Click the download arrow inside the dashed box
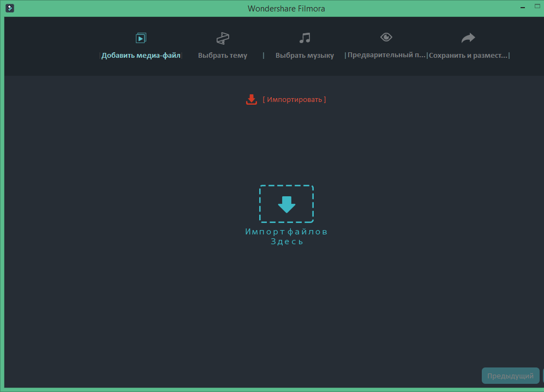 click(286, 204)
